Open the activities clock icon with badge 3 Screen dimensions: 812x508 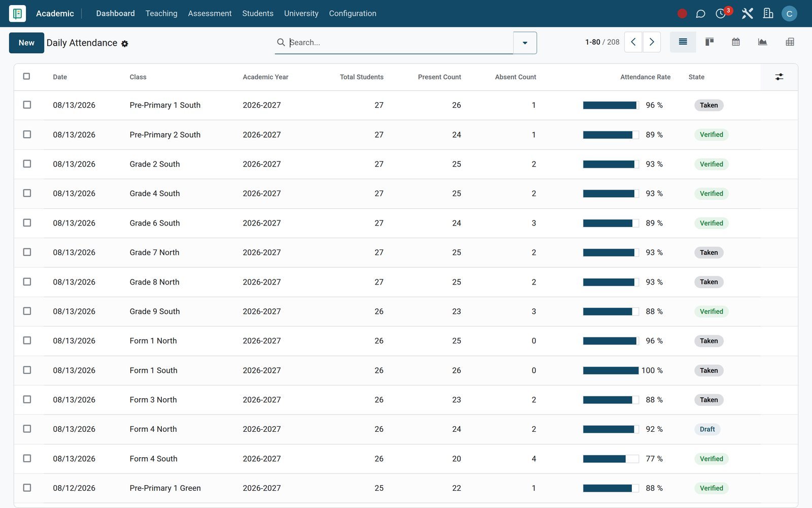click(x=721, y=14)
